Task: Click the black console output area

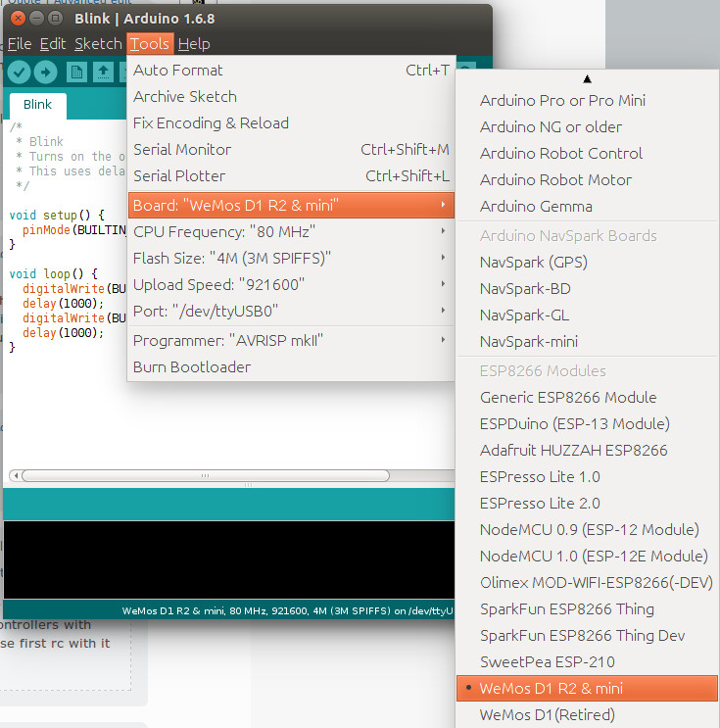Action: coord(229,559)
